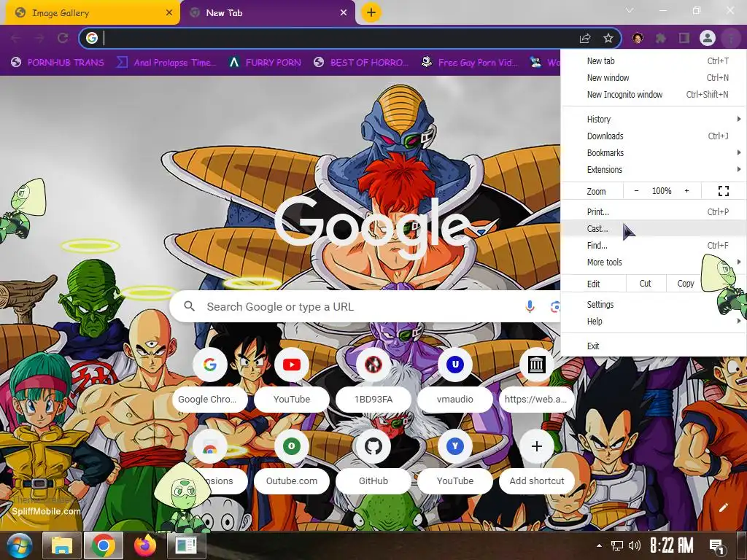Close the New Tab tab
The width and height of the screenshot is (747, 560).
(344, 13)
